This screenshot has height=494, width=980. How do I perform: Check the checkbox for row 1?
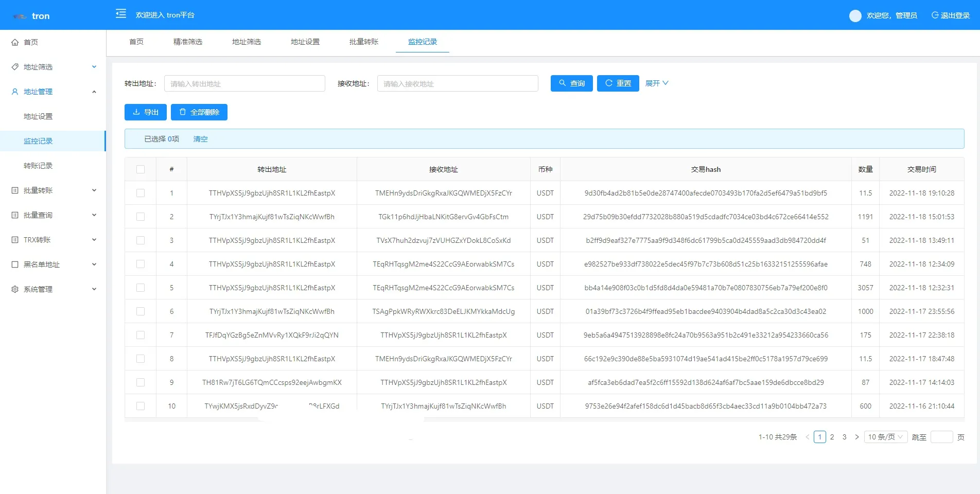click(x=141, y=193)
